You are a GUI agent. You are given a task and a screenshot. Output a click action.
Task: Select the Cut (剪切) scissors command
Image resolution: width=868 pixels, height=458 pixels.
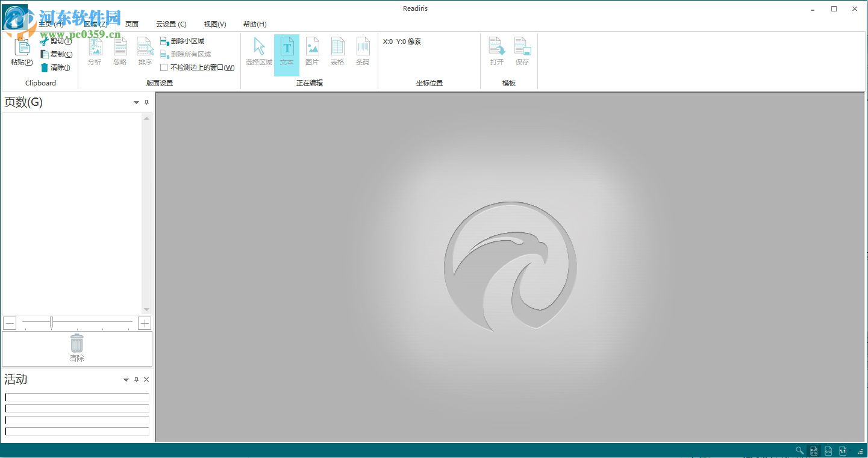pyautogui.click(x=56, y=42)
